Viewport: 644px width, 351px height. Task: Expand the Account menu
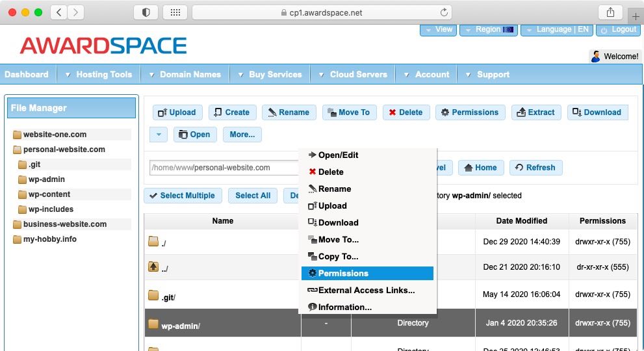tap(426, 74)
